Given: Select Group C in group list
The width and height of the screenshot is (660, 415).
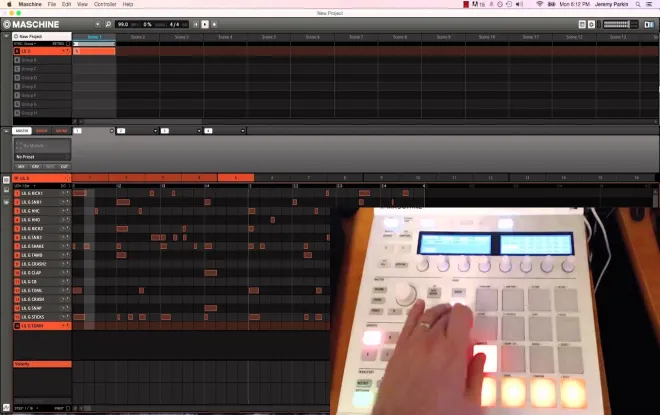Looking at the screenshot, I should 42,69.
